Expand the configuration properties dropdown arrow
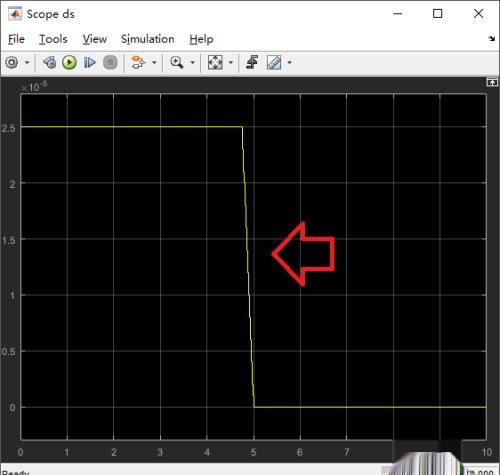 27,62
